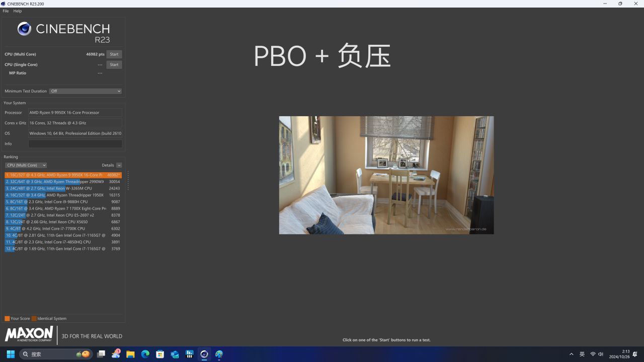Start the CPU Multi Core test
This screenshot has width=644, height=362.
point(114,54)
